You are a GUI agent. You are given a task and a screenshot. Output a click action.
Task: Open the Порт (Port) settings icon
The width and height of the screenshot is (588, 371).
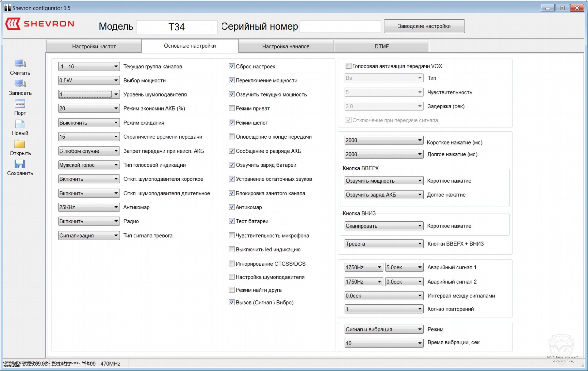20,104
